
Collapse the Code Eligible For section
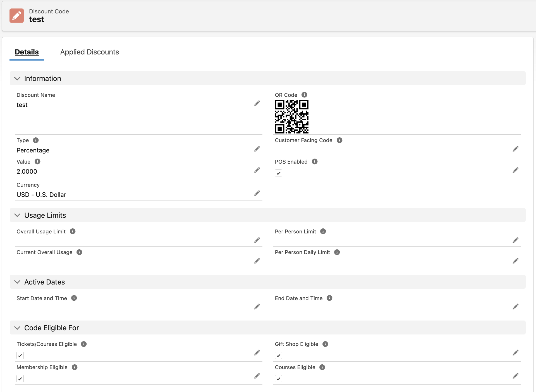coord(17,328)
